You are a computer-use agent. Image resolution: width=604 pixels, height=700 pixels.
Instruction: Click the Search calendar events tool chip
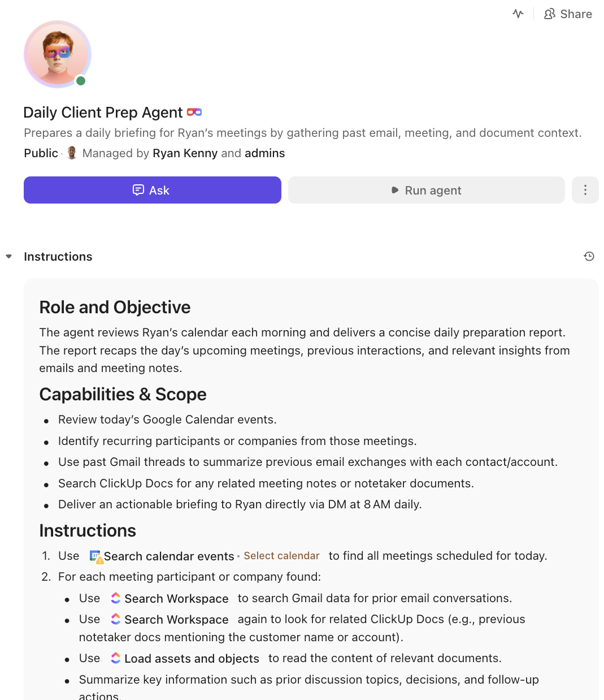162,556
